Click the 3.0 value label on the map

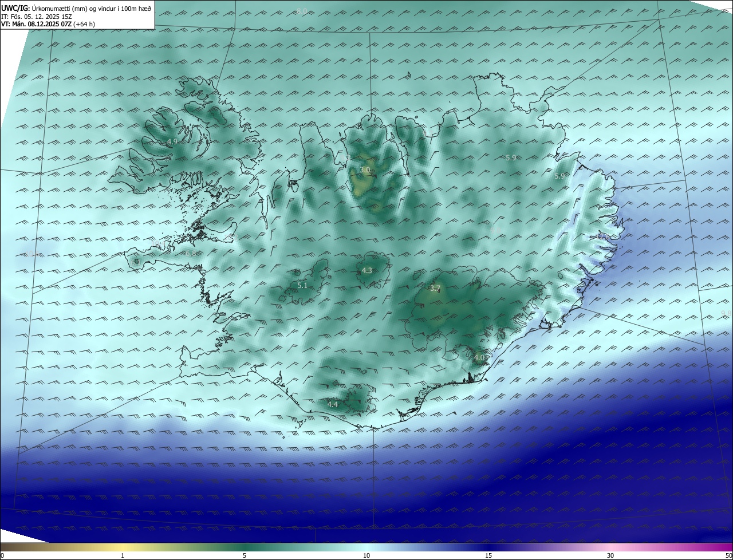click(365, 170)
